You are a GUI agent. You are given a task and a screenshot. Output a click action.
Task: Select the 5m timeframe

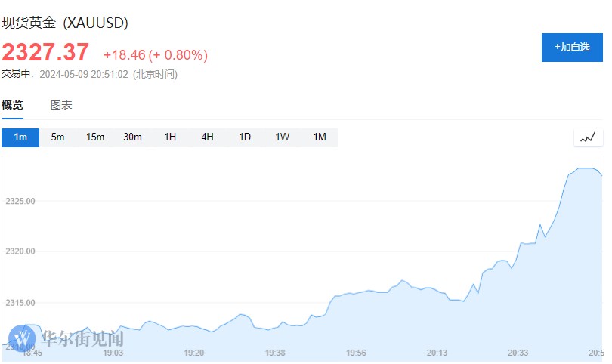[x=57, y=137]
